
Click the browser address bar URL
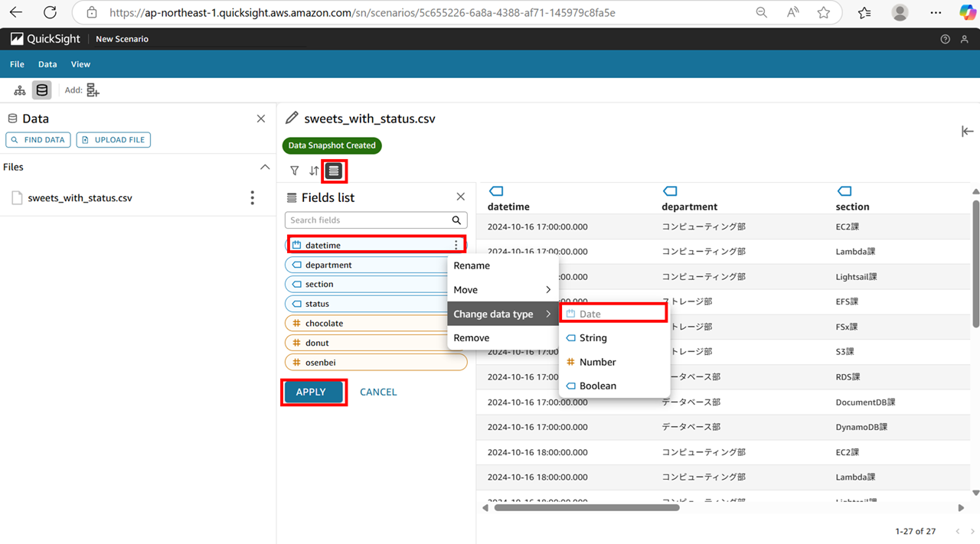pos(362,13)
